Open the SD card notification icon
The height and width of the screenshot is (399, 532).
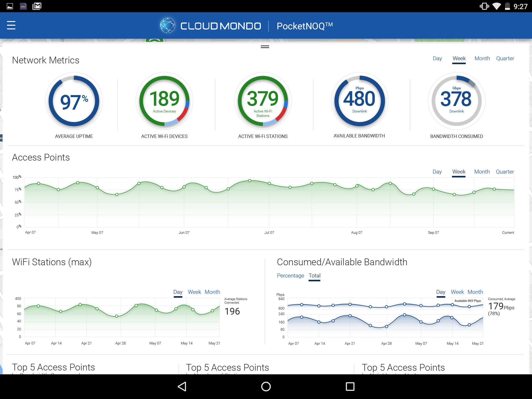pyautogui.click(x=23, y=6)
